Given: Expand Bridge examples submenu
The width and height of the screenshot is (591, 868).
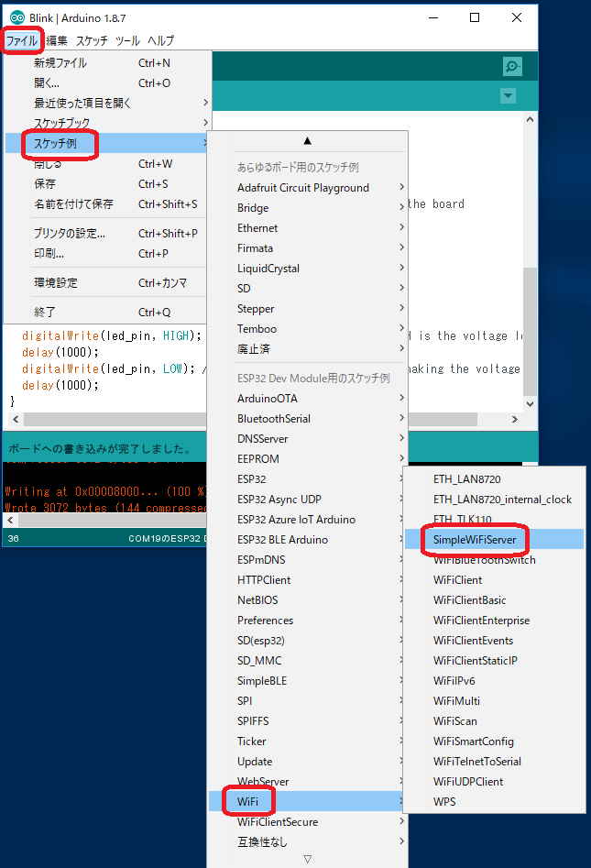Looking at the screenshot, I should pyautogui.click(x=308, y=208).
